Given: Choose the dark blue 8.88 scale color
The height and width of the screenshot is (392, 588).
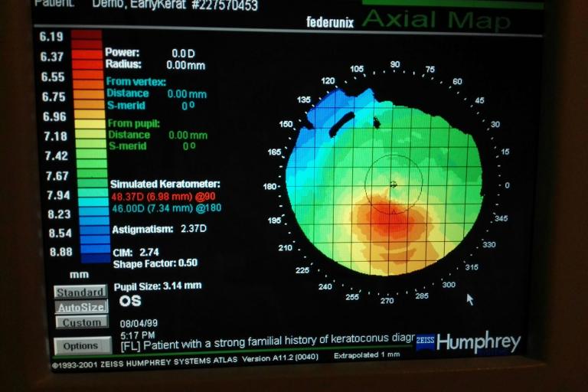Looking at the screenshot, I should tap(86, 252).
